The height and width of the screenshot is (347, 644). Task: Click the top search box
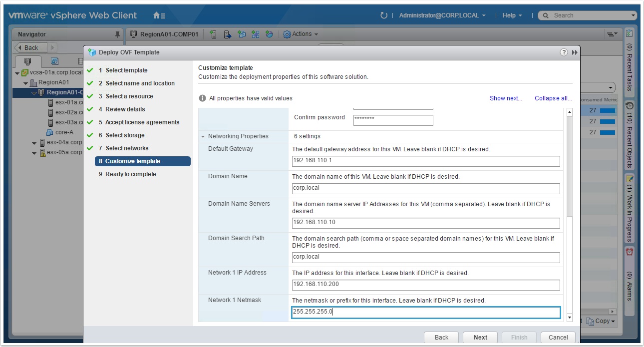[x=587, y=15]
